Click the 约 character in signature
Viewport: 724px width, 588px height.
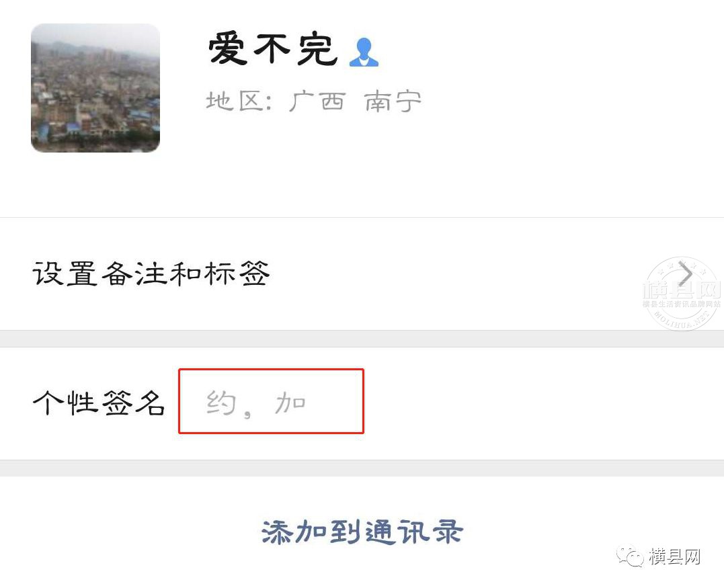221,403
